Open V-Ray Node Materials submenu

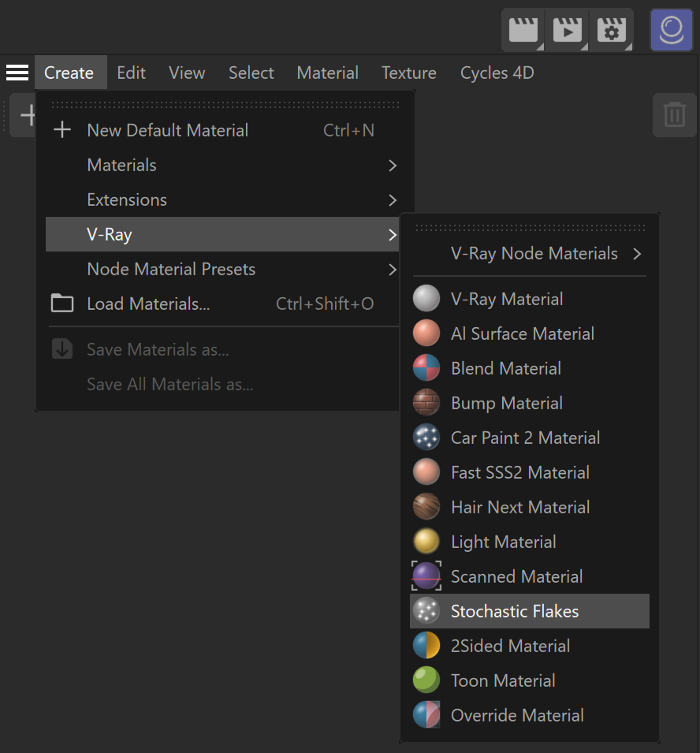click(x=530, y=254)
